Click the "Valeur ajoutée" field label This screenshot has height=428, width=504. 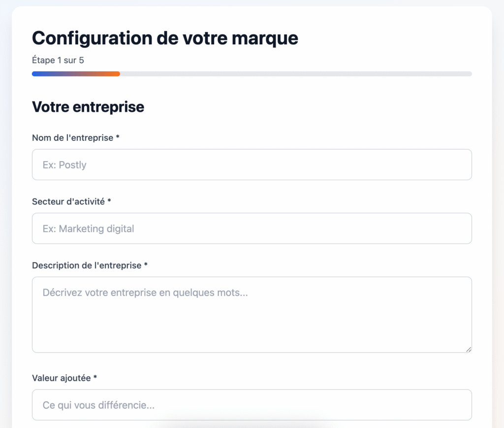61,378
